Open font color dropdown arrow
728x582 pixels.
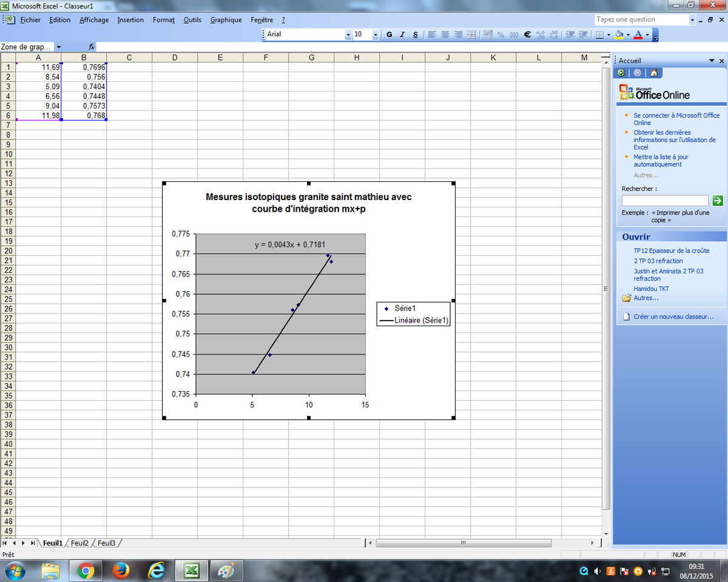[647, 35]
